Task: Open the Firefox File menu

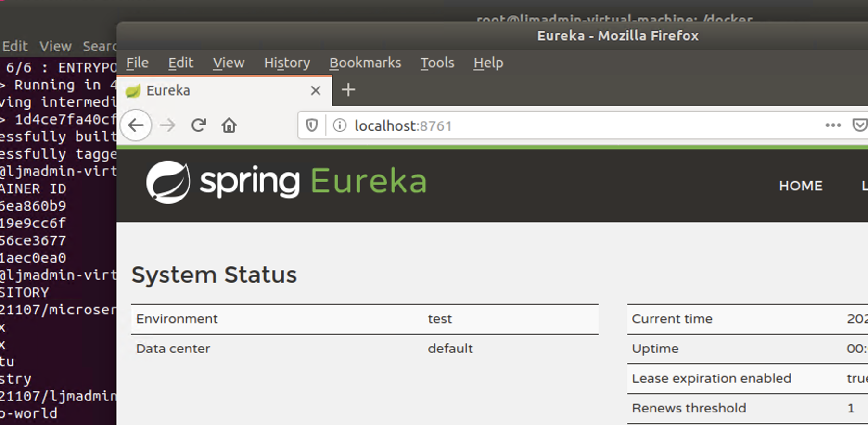Action: tap(138, 62)
